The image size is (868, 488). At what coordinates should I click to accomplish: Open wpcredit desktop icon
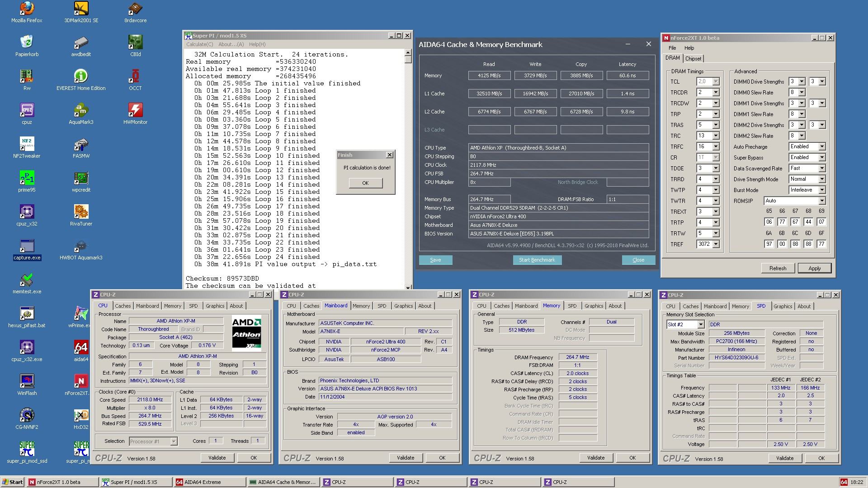(x=81, y=182)
